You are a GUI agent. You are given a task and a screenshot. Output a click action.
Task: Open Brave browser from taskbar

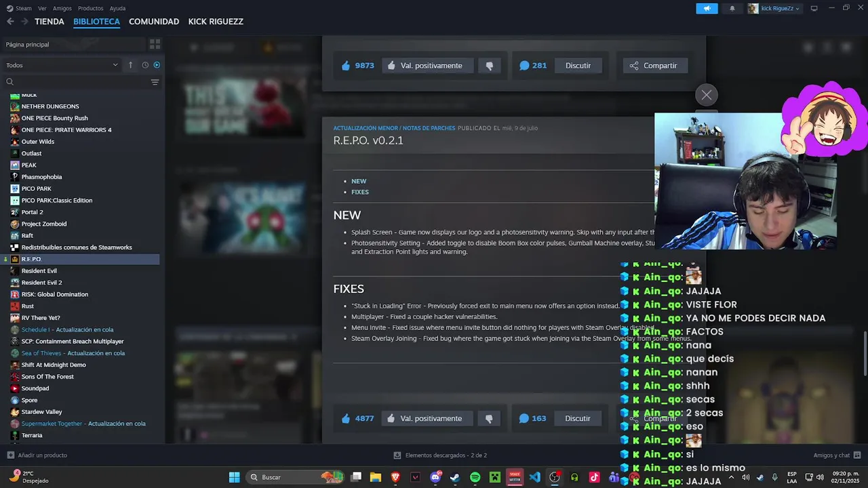(395, 477)
